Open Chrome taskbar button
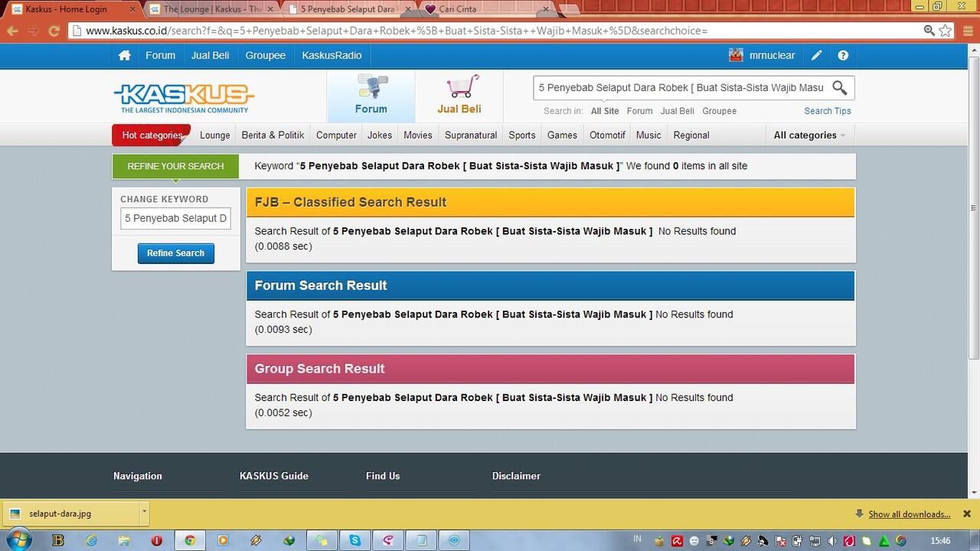The image size is (980, 551). point(190,540)
